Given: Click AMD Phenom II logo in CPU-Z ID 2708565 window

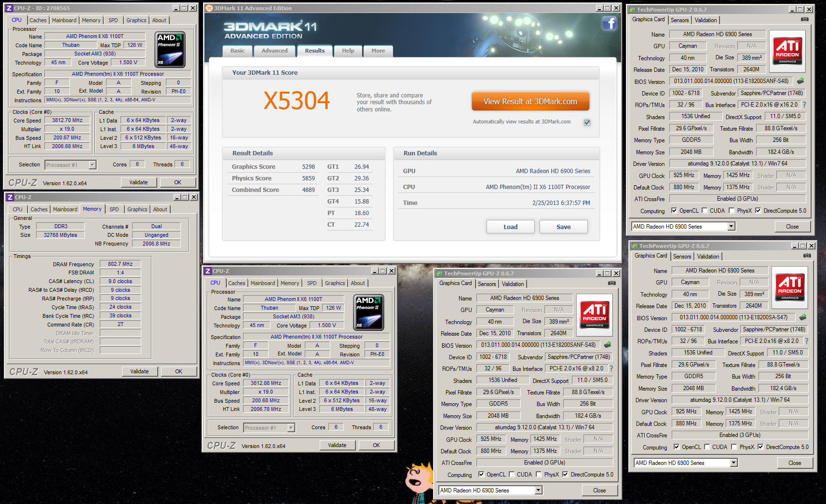Looking at the screenshot, I should (x=170, y=50).
